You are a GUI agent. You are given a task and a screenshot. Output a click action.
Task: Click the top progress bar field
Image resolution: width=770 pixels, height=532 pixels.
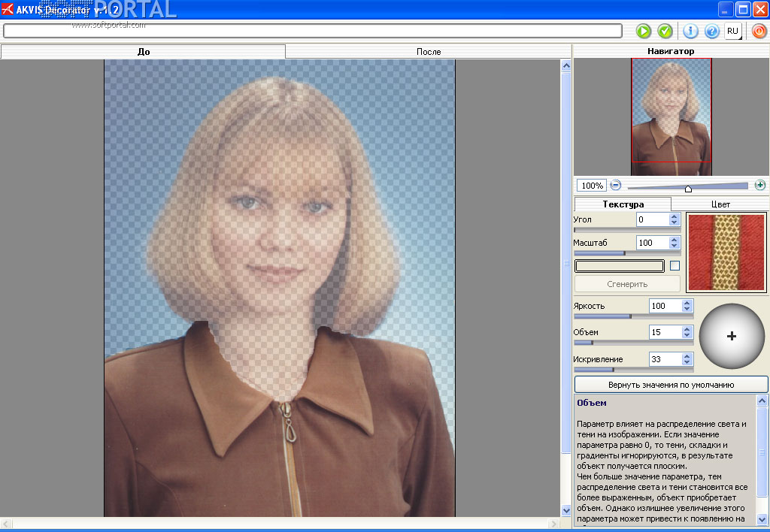(312, 31)
